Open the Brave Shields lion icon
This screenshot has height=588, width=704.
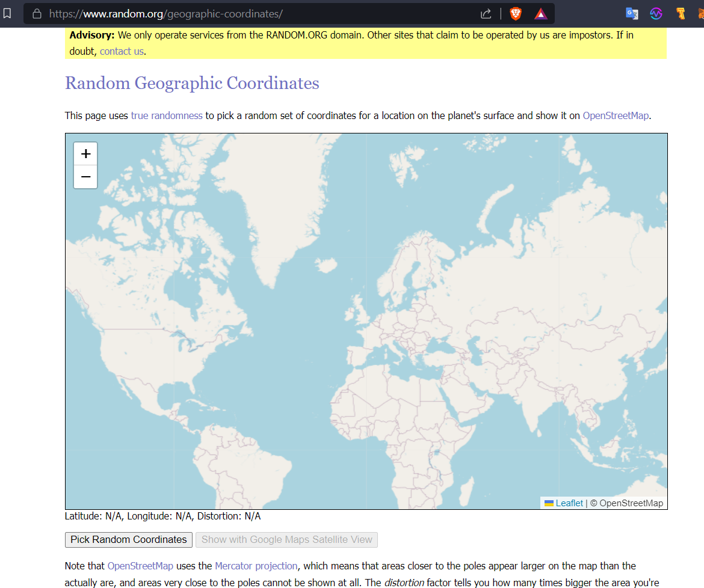click(x=516, y=13)
